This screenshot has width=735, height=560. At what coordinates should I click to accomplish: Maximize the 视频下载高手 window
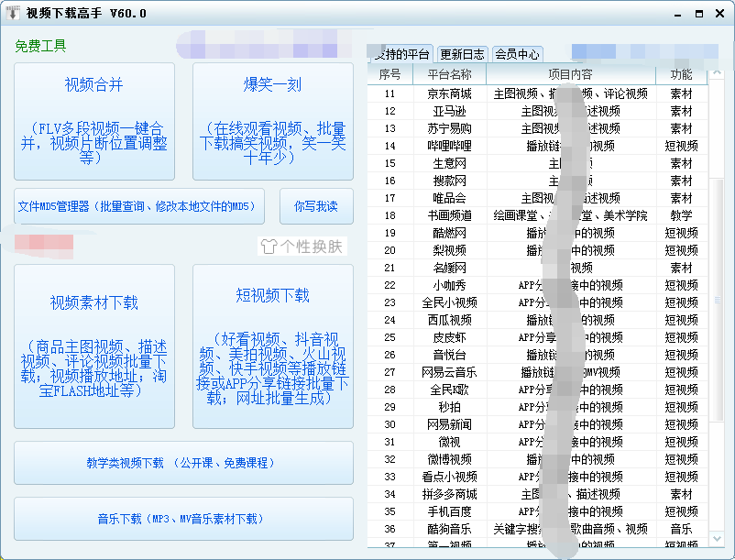click(699, 14)
